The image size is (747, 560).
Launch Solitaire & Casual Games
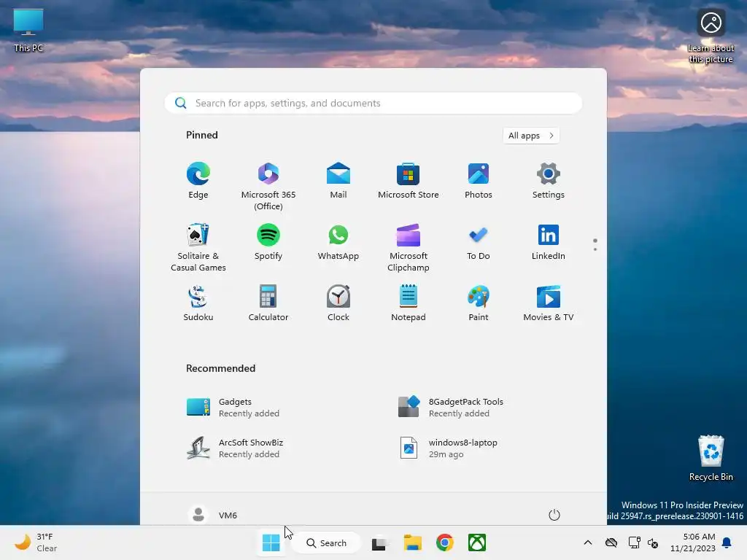tap(198, 248)
